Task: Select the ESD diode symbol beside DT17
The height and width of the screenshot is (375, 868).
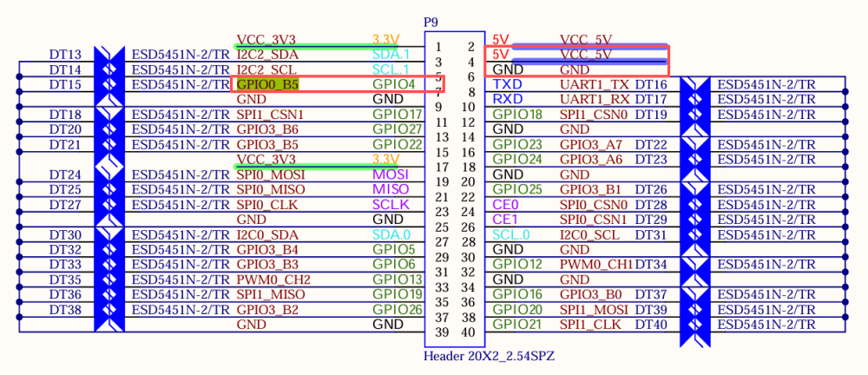Action: pyautogui.click(x=694, y=100)
